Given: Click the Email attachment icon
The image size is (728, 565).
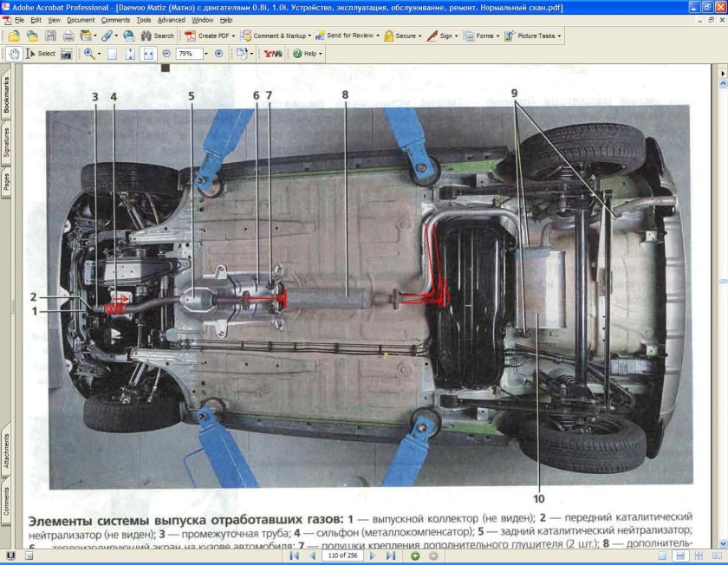Looking at the screenshot, I should tap(128, 37).
